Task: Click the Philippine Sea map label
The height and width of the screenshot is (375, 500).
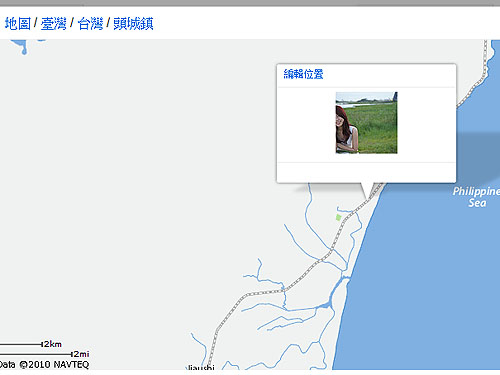Action: coord(476,197)
